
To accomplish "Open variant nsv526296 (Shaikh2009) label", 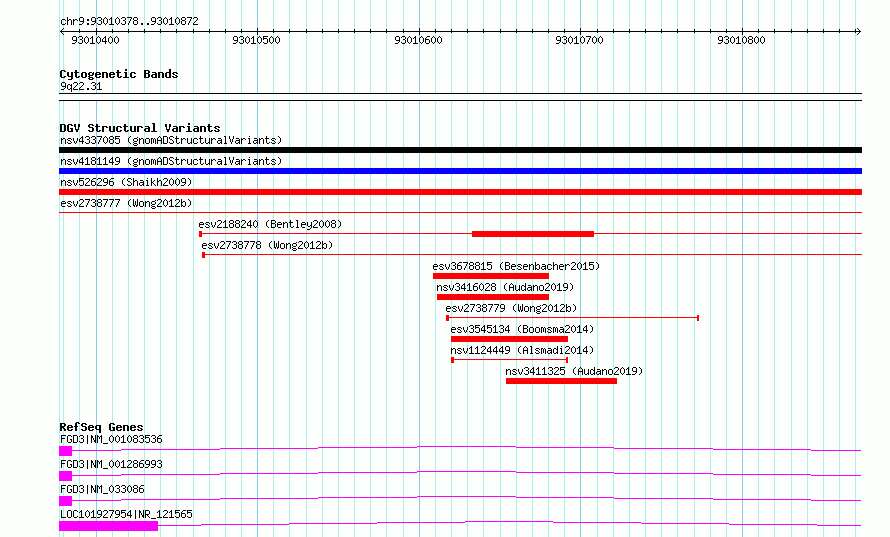I will (126, 182).
